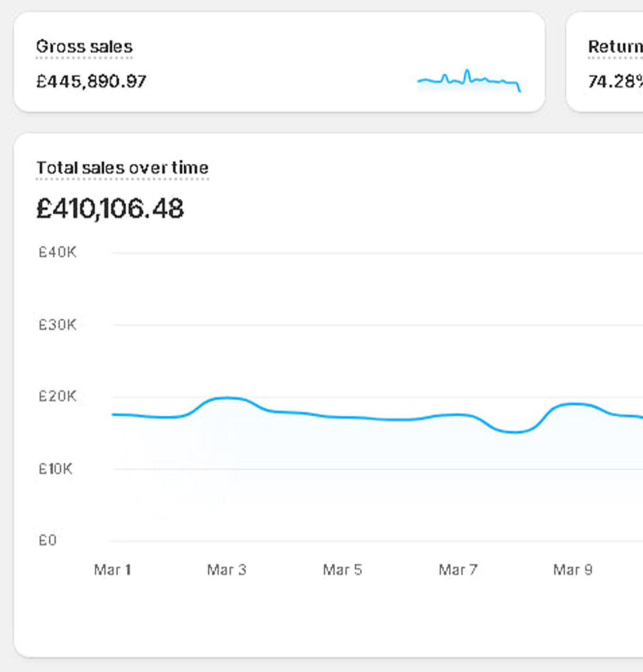
Task: Open the Returning customer rate card title
Action: [615, 47]
